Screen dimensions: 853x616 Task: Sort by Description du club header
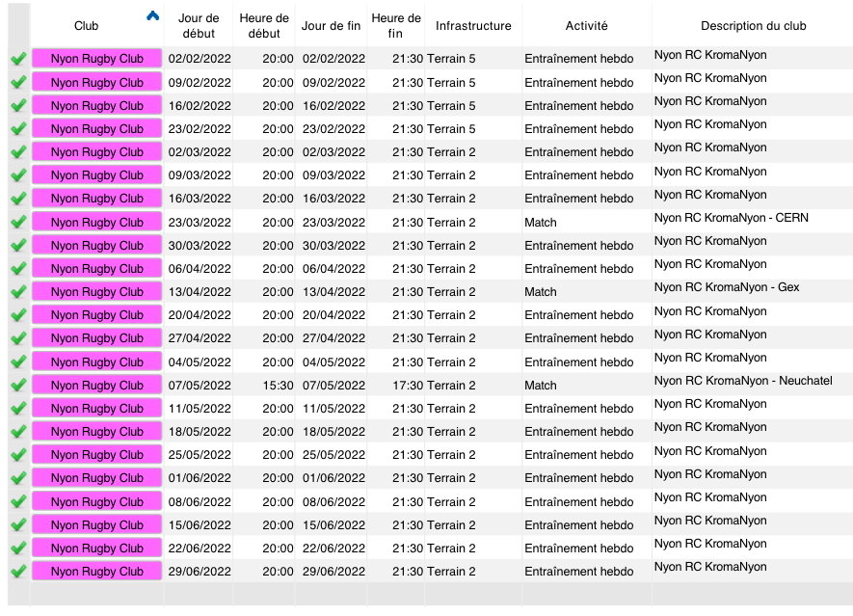point(754,26)
